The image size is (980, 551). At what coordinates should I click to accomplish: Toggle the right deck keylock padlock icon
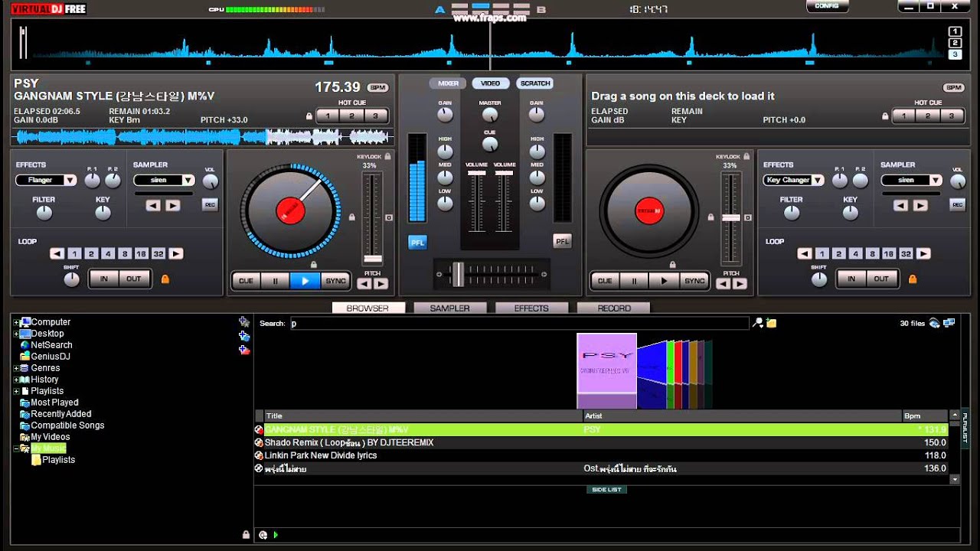pos(746,156)
